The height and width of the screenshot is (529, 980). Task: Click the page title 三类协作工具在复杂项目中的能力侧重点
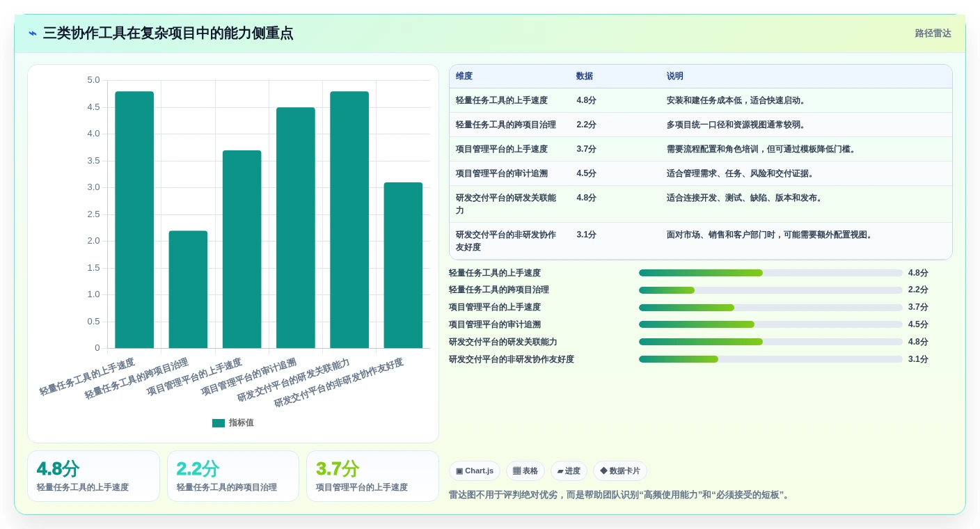pos(168,33)
